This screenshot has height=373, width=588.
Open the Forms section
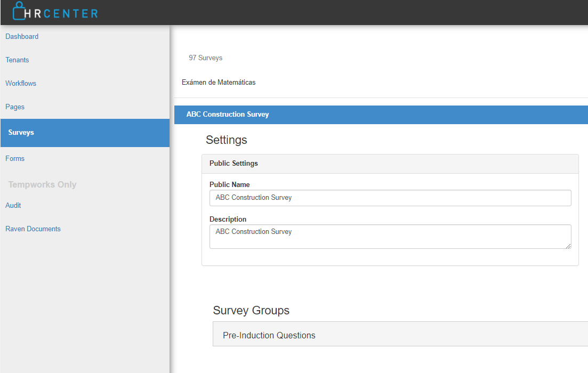(x=15, y=159)
